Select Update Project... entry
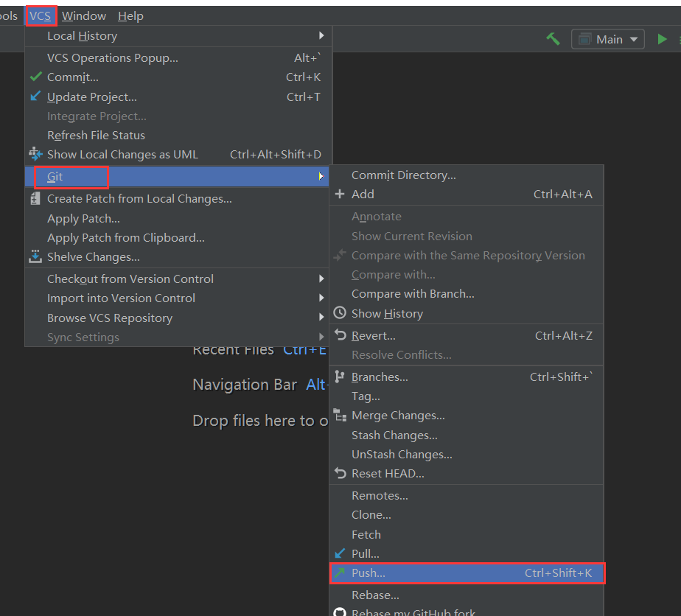This screenshot has width=681, height=616. tap(178, 97)
